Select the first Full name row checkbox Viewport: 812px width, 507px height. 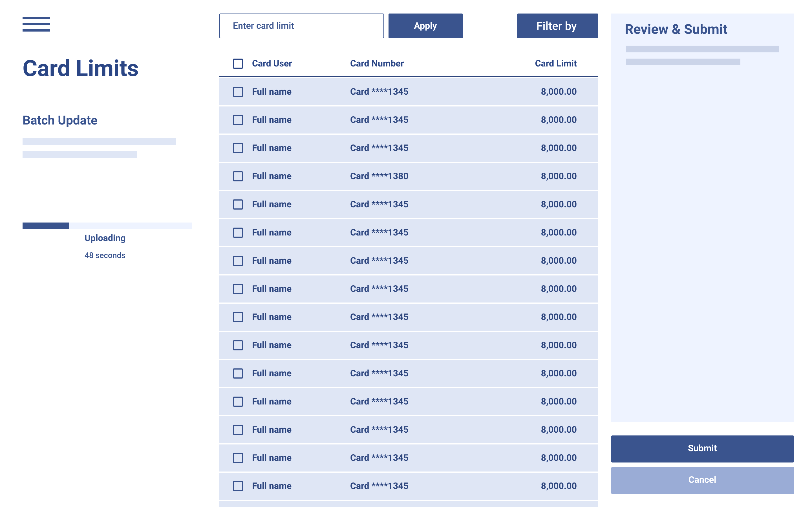click(x=238, y=92)
